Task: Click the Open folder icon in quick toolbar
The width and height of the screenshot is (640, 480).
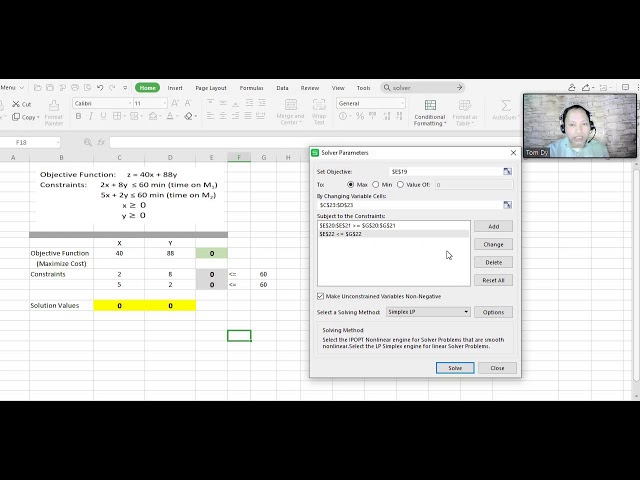Action: (x=38, y=88)
